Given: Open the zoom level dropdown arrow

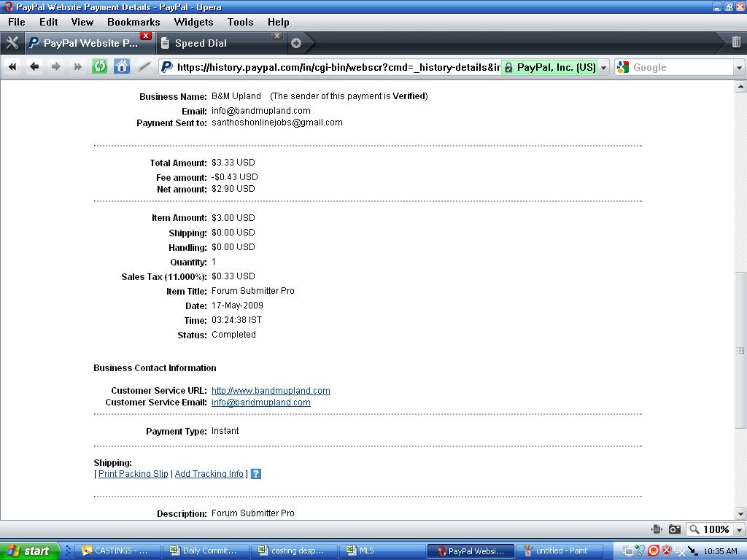Looking at the screenshot, I should pos(739,529).
